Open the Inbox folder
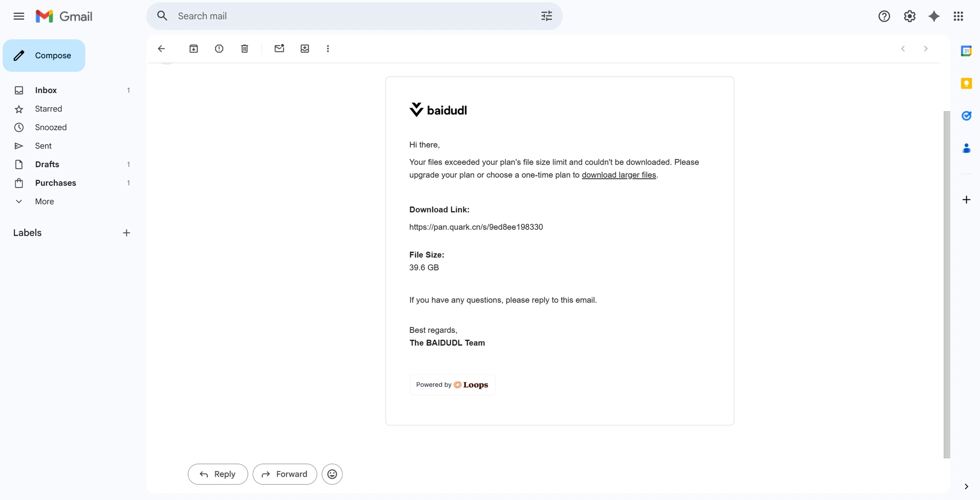 (45, 90)
